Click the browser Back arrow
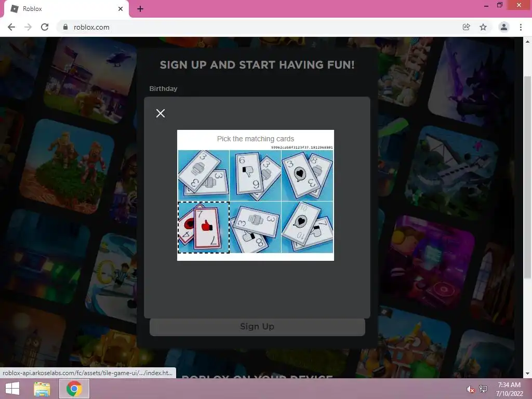Image resolution: width=532 pixels, height=399 pixels. [x=11, y=27]
